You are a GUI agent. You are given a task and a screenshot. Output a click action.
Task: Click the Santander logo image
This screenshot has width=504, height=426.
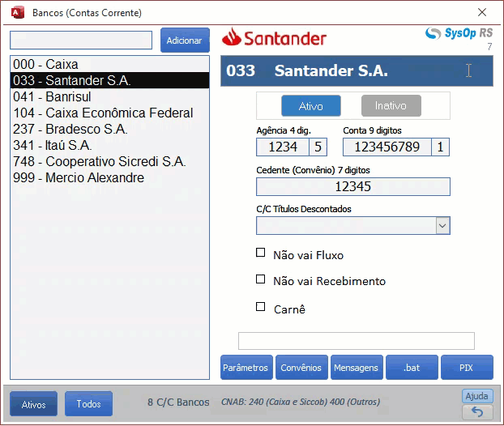click(274, 37)
